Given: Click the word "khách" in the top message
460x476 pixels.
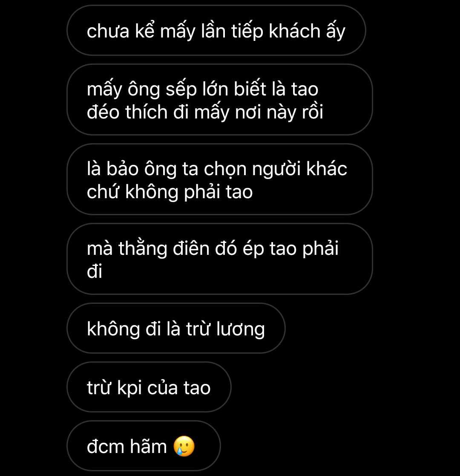Looking at the screenshot, I should 294,31.
